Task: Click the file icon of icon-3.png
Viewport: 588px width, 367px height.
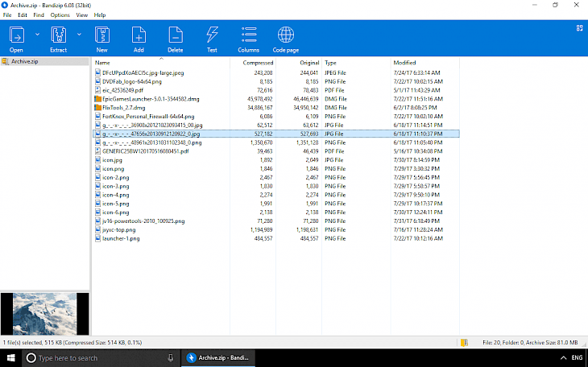Action: pos(98,186)
